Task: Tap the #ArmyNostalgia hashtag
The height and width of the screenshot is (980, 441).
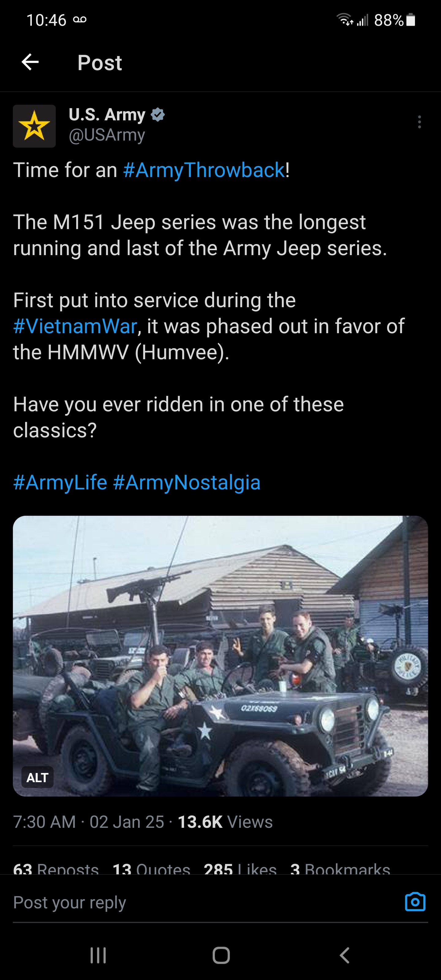Action: coord(187,482)
